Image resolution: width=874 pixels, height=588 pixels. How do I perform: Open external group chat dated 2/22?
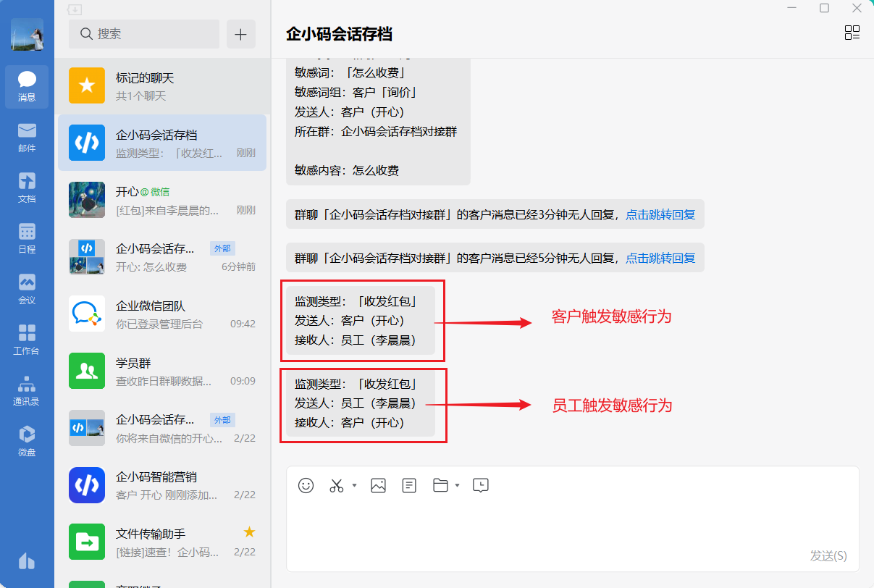pyautogui.click(x=162, y=428)
